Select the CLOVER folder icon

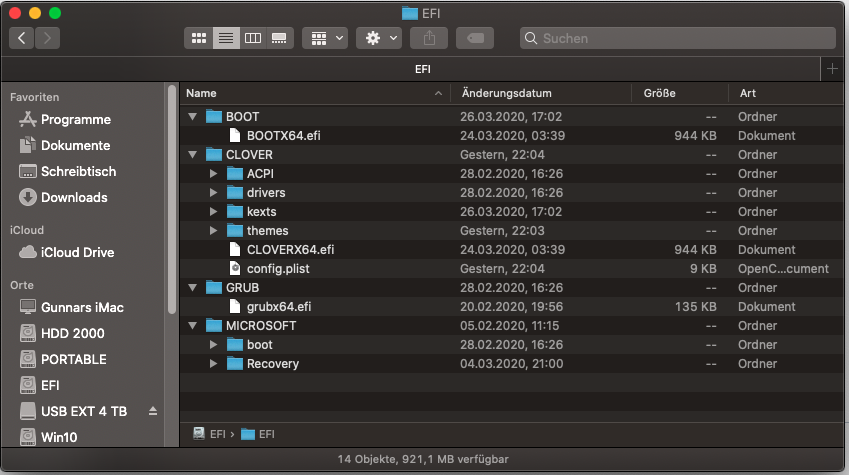214,154
